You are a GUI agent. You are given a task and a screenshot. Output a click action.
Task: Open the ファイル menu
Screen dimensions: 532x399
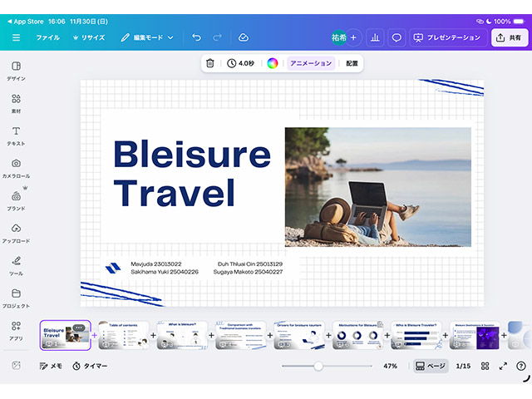coord(47,37)
